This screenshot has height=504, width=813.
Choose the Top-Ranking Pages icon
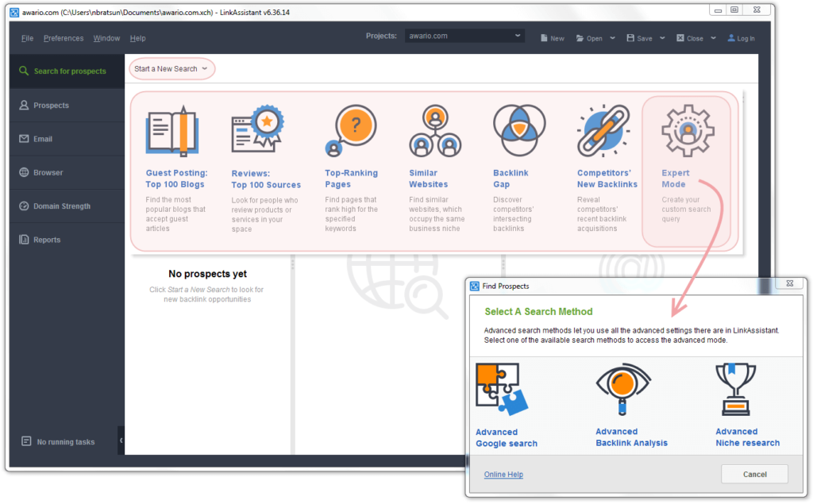pos(350,131)
